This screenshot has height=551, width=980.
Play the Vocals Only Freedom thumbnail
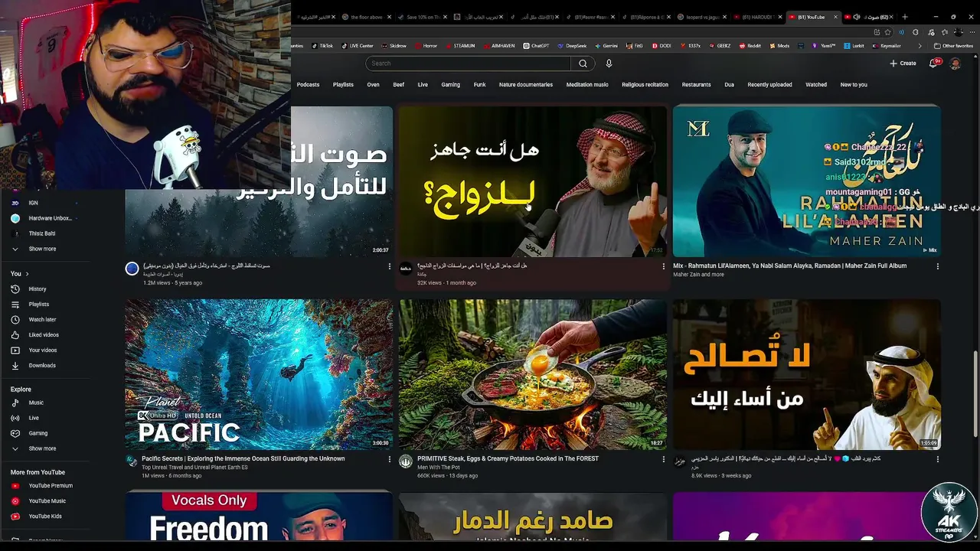(x=259, y=517)
